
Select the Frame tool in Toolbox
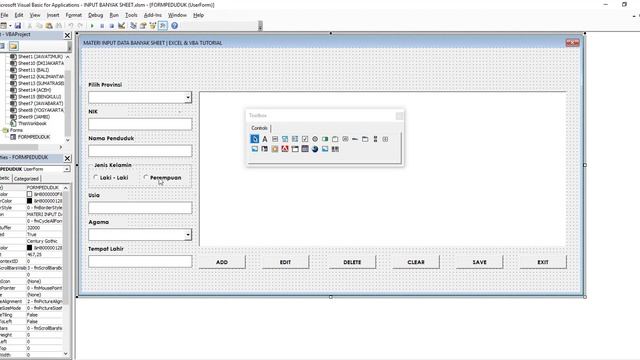point(335,139)
